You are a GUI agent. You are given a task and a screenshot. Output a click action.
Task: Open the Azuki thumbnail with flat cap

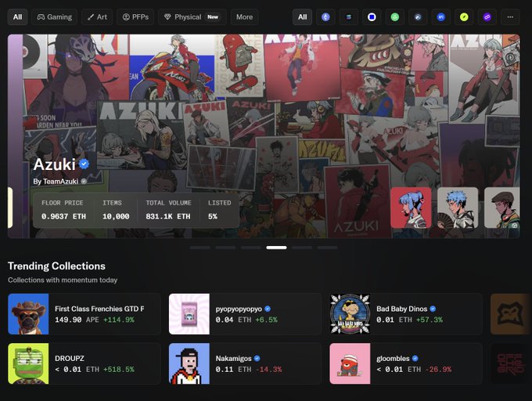coord(501,208)
